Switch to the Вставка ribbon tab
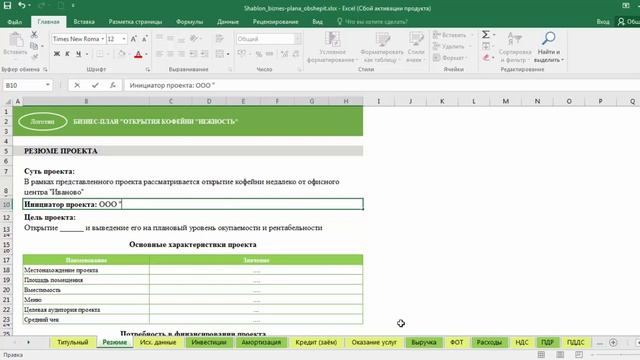This screenshot has height=360, width=640. [x=84, y=22]
